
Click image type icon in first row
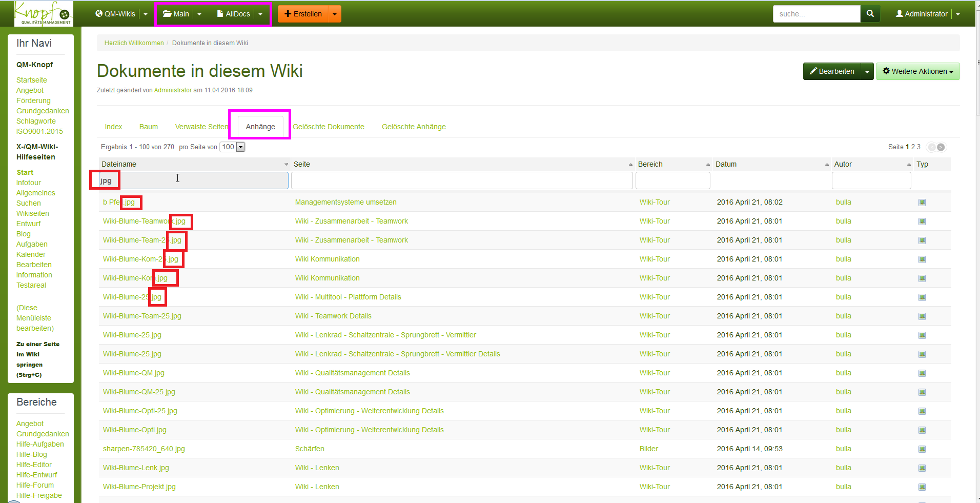pyautogui.click(x=922, y=203)
